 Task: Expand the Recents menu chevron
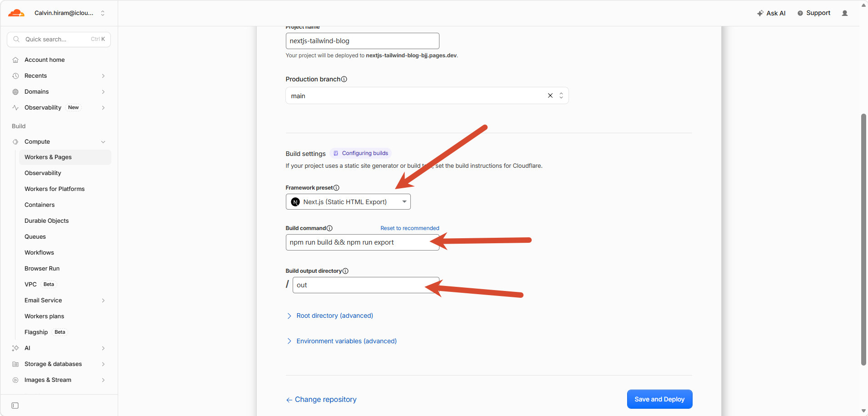click(x=103, y=76)
